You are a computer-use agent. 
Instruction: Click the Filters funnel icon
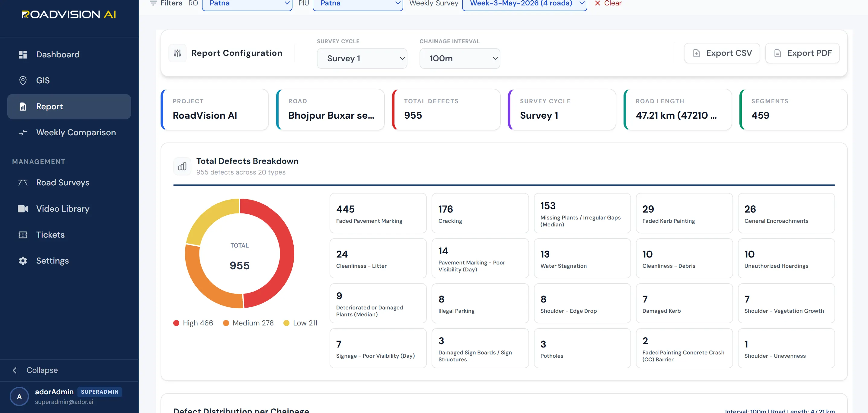coord(153,3)
